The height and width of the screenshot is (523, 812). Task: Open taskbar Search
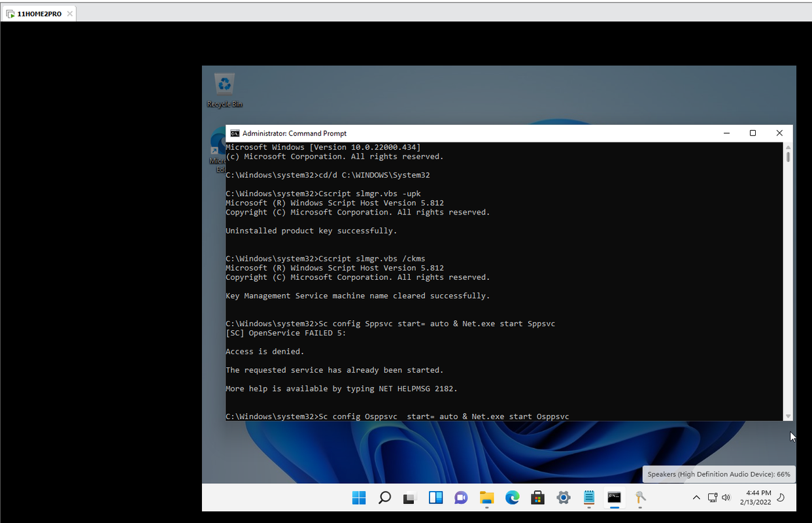pos(384,498)
